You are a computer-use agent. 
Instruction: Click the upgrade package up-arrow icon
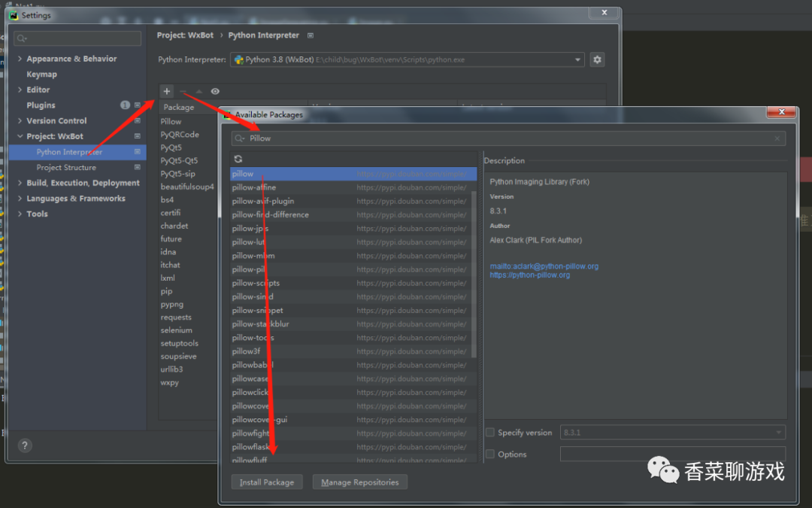pos(198,91)
